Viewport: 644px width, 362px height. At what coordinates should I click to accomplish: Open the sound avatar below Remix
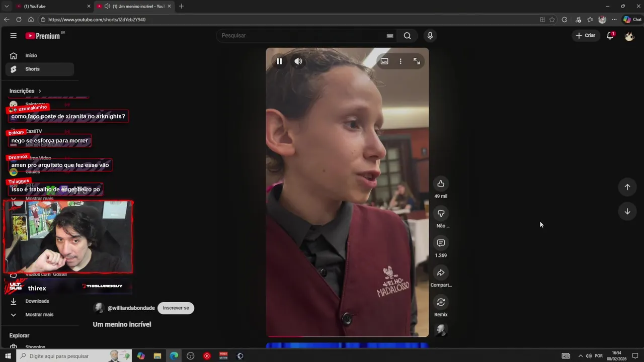441,330
